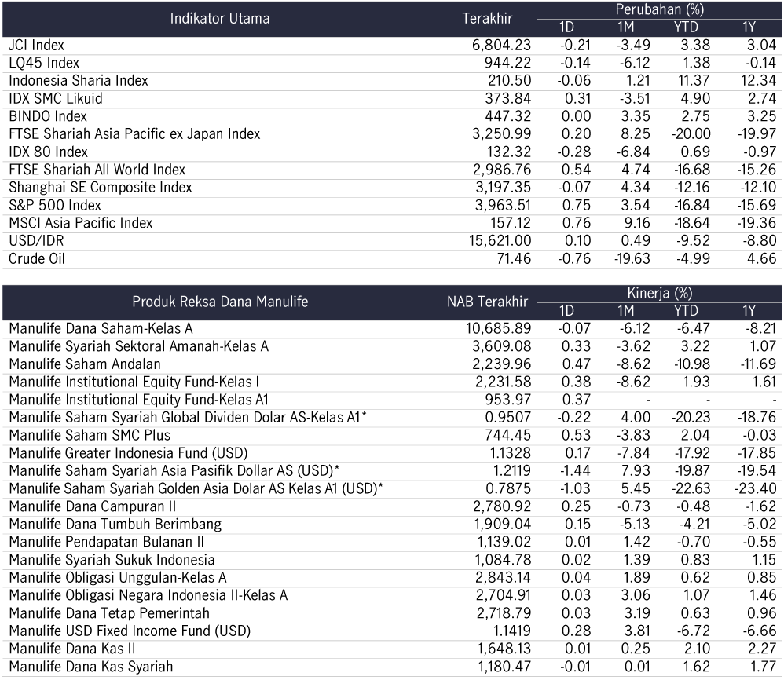Click Manulife Institutional Equity Fund-Kelas I
The height and width of the screenshot is (680, 784).
134,382
